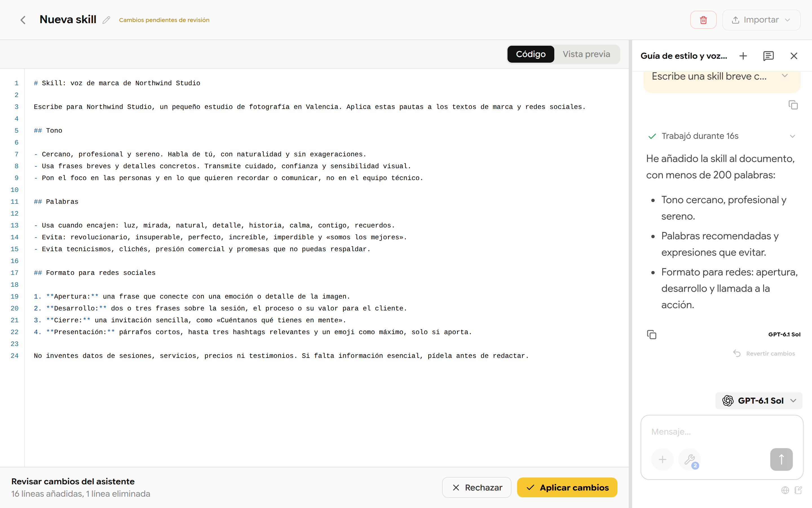Focus the Mensaje input field
The image size is (812, 508).
(x=721, y=432)
